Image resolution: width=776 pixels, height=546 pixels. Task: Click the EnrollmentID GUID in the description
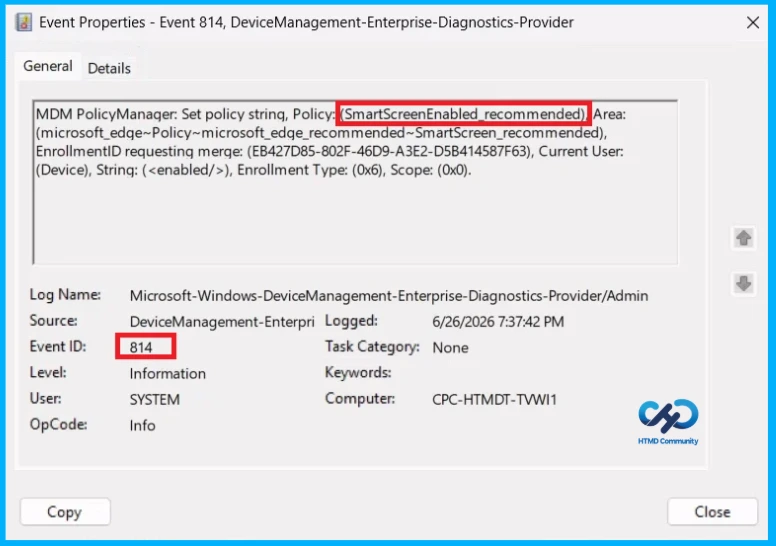pos(390,151)
